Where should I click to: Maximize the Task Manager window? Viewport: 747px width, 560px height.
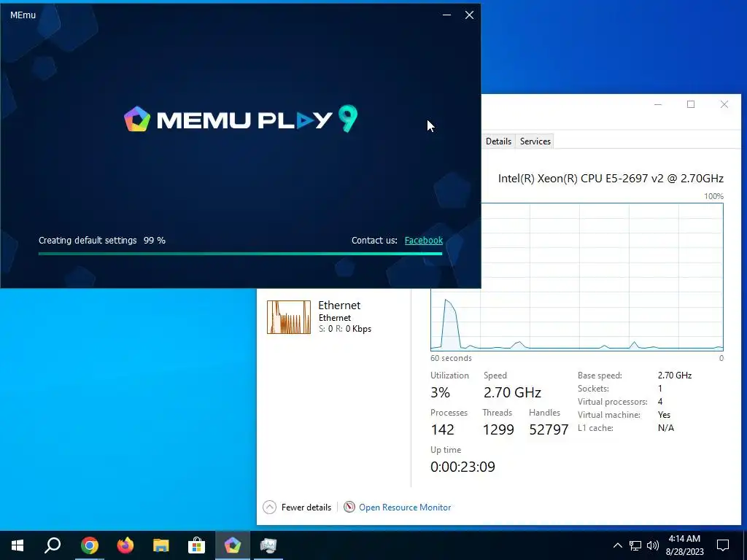click(691, 104)
